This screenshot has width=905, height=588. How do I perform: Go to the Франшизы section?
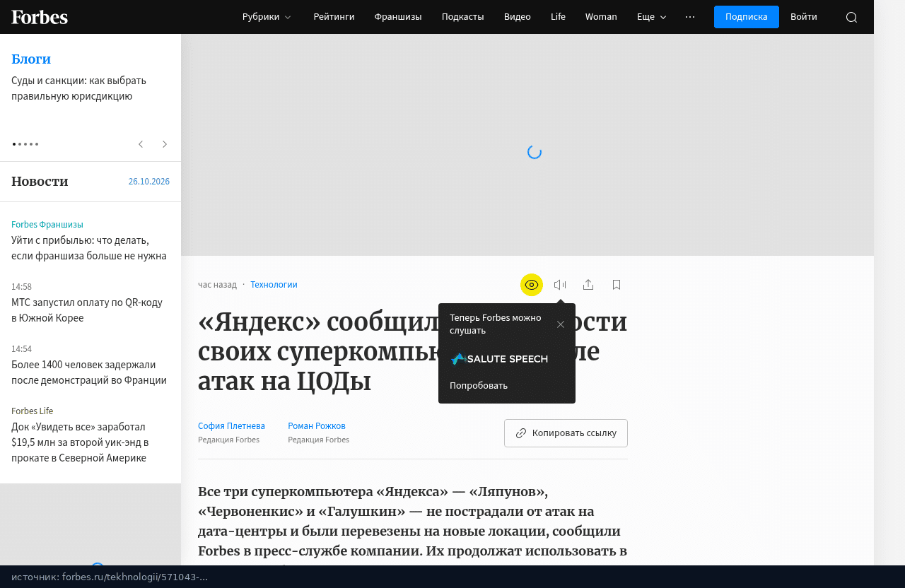(x=398, y=17)
